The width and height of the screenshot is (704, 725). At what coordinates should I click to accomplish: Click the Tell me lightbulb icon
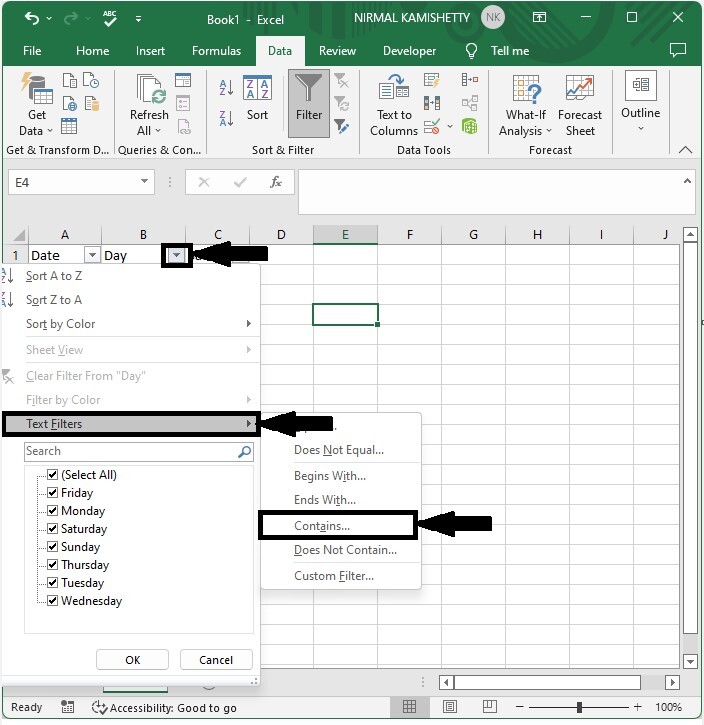pos(471,50)
